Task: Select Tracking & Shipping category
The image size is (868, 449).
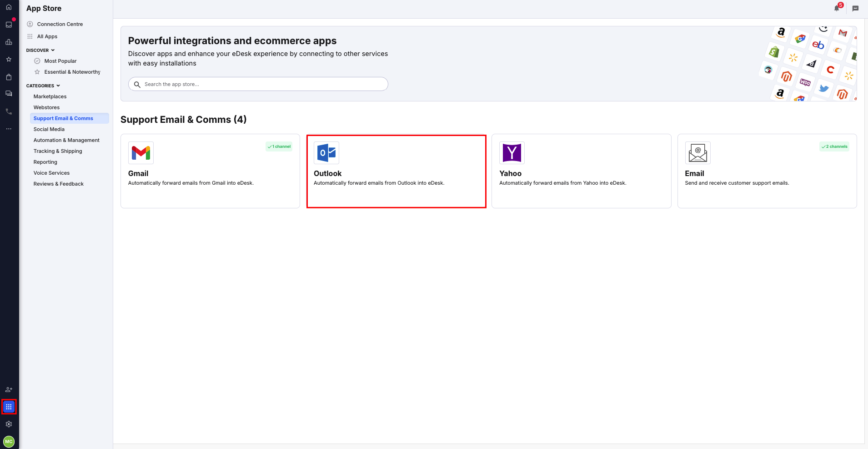Action: 58,151
